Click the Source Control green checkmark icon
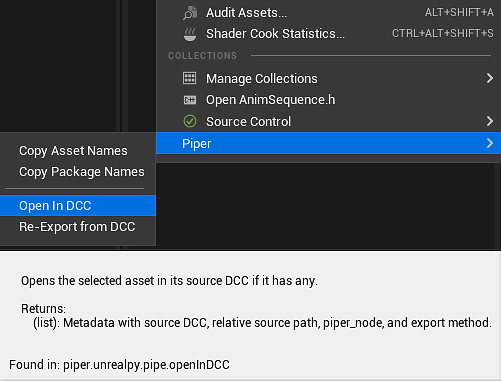The width and height of the screenshot is (501, 381). click(x=190, y=121)
